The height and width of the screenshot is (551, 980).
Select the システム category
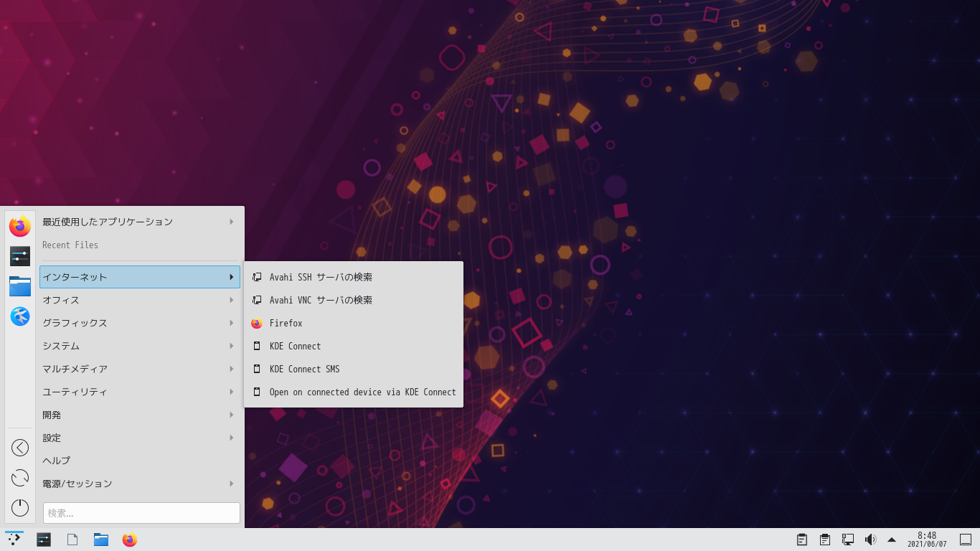(x=140, y=346)
